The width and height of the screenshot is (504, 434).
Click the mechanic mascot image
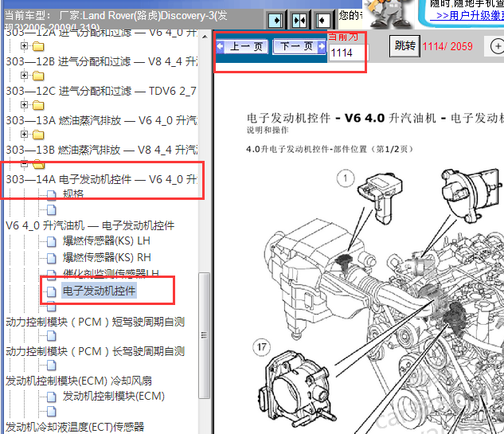[389, 14]
